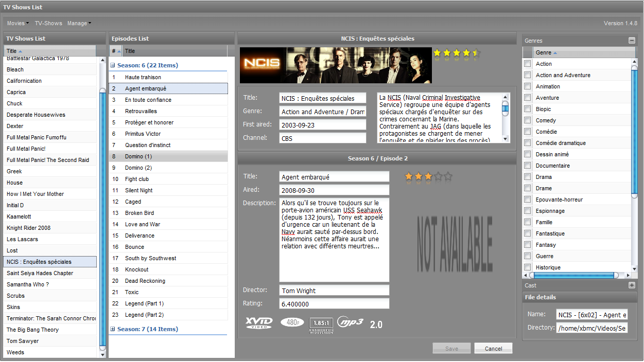This screenshot has height=362, width=644.
Task: Select the Documentaire genre checkbox
Action: tap(527, 166)
